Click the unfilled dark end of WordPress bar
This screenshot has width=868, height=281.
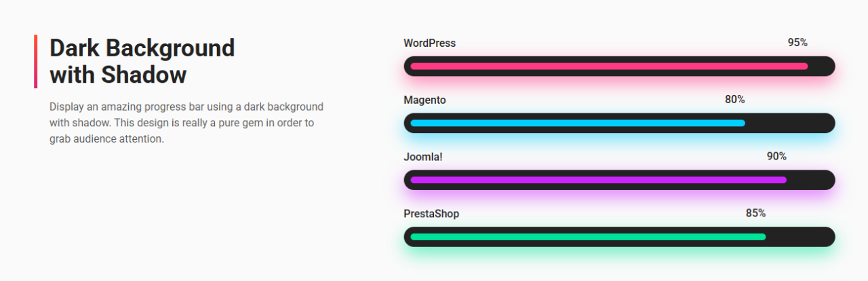pos(821,67)
